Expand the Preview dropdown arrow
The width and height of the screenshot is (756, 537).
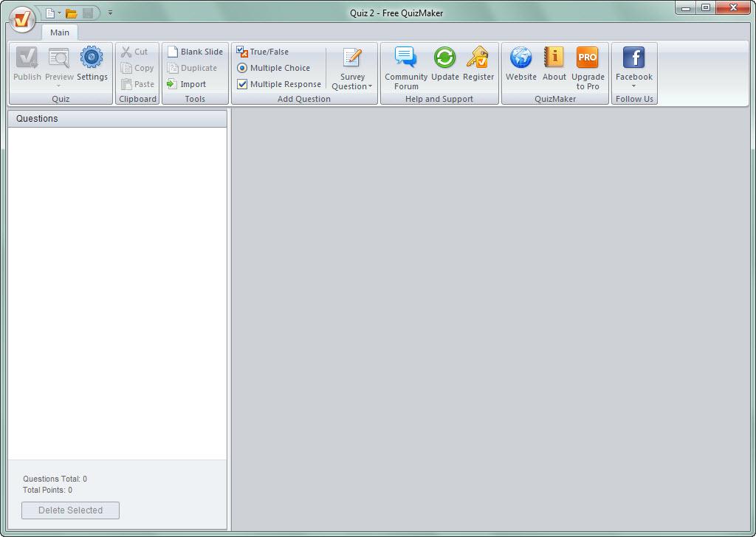pyautogui.click(x=59, y=86)
